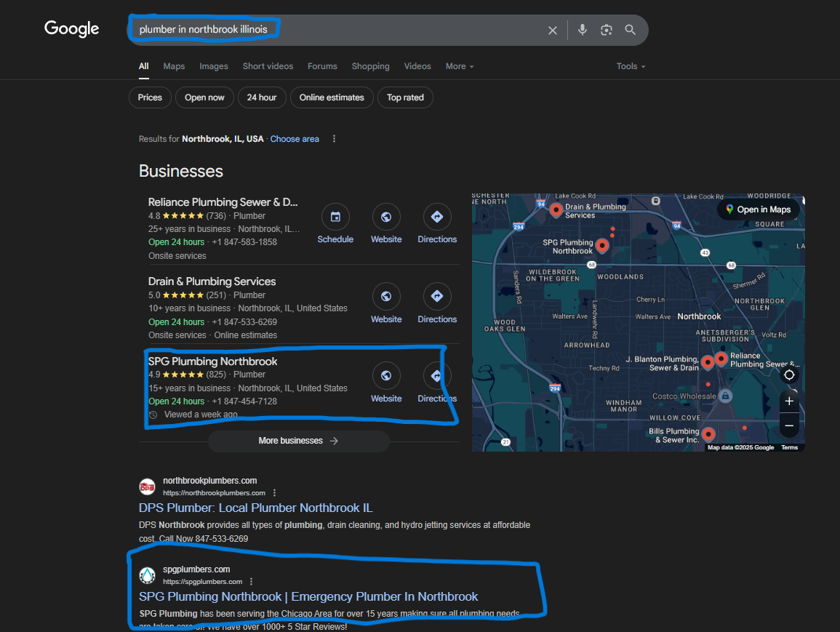Click the J. Blanton Plumbing map pin

coord(708,363)
